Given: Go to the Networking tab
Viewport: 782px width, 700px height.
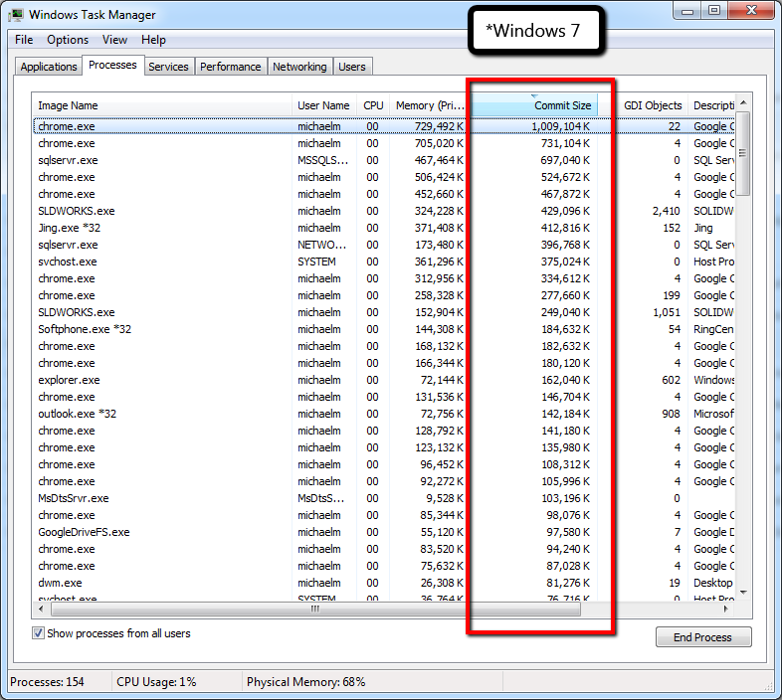Looking at the screenshot, I should [x=299, y=67].
